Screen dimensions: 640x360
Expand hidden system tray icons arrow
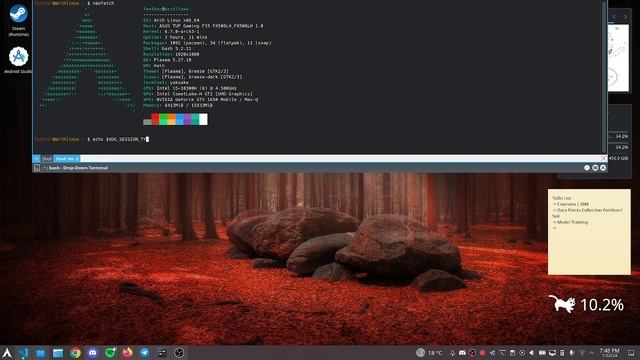tap(591, 353)
